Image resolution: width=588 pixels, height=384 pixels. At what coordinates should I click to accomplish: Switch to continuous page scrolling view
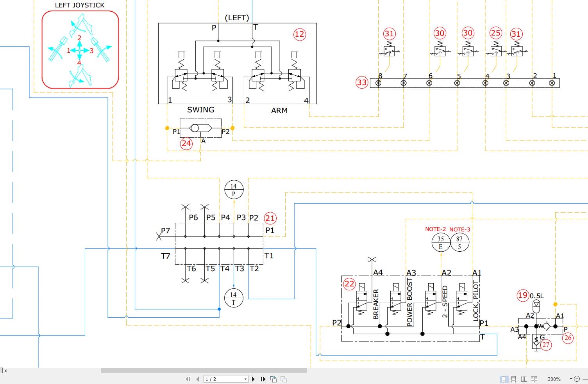tap(513, 379)
